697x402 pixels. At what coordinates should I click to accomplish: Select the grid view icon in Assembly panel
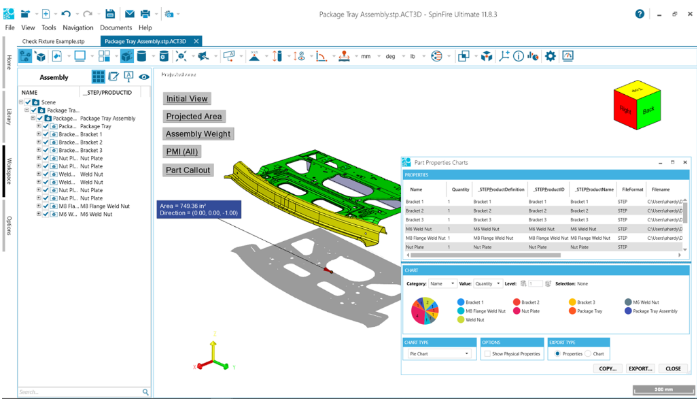click(x=98, y=76)
